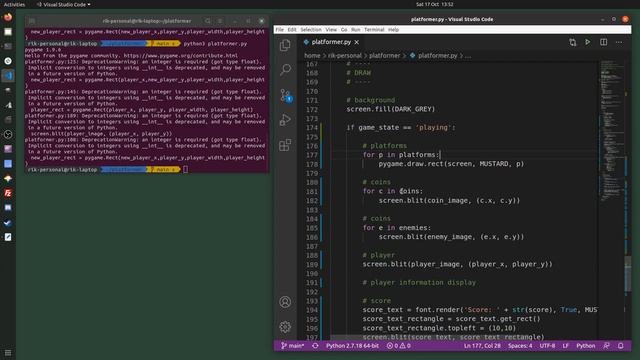Open the clock Sat 17 Oct 13:52
This screenshot has height=360, width=640.
[435, 4]
